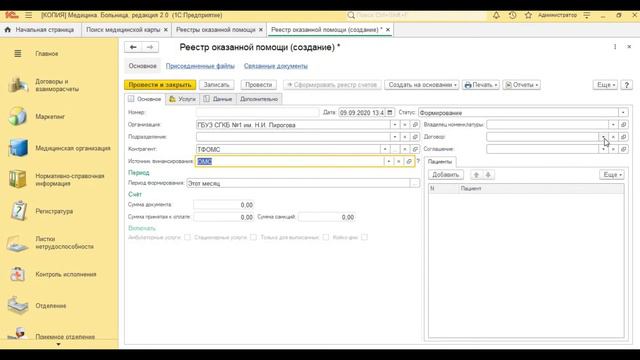The image size is (640, 360).
Task: Open Маркетинг section icon
Action: tap(18, 116)
